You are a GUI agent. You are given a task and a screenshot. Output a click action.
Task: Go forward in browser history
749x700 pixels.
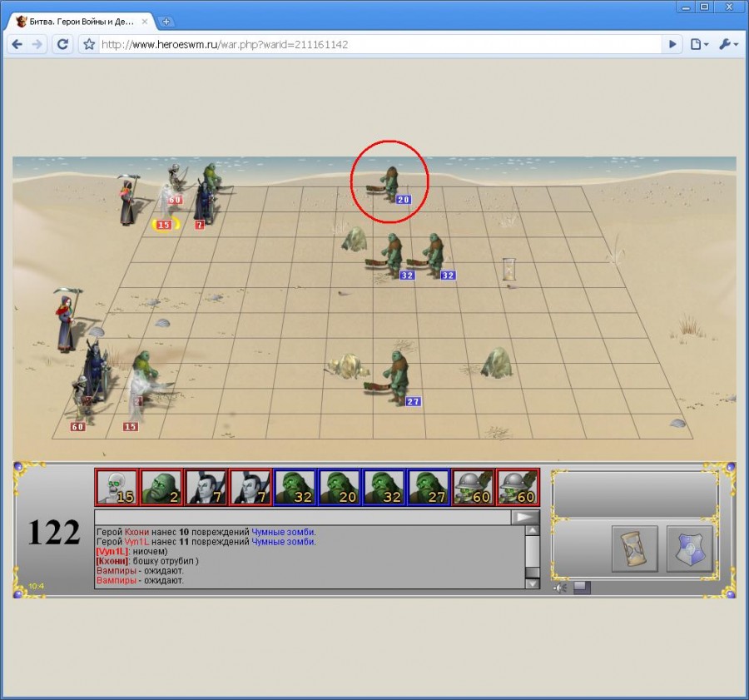click(37, 44)
